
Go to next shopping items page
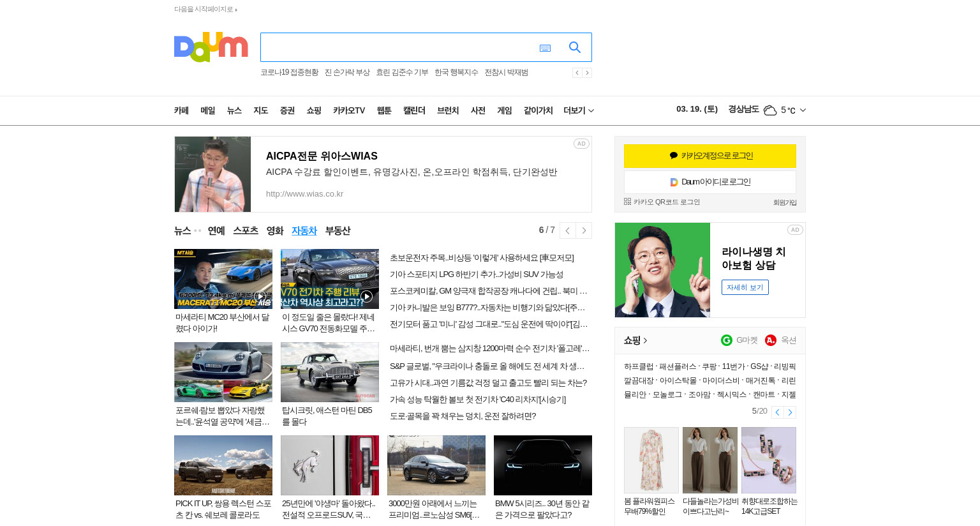click(790, 412)
